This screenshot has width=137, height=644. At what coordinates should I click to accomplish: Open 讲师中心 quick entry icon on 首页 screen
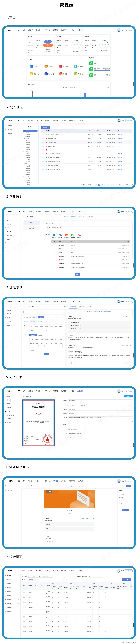tap(61, 74)
